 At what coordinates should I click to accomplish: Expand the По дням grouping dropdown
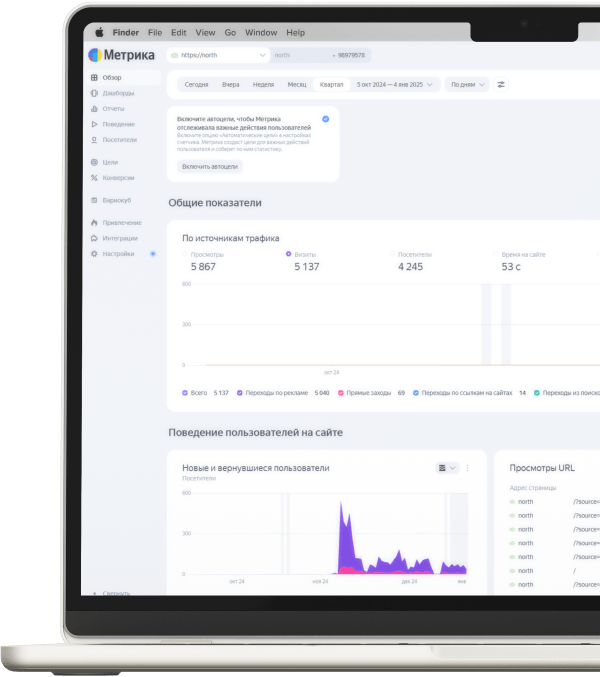pos(467,85)
